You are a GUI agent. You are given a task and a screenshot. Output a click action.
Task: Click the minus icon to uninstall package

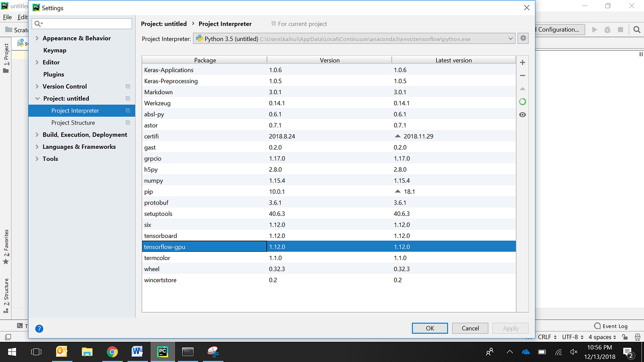522,75
